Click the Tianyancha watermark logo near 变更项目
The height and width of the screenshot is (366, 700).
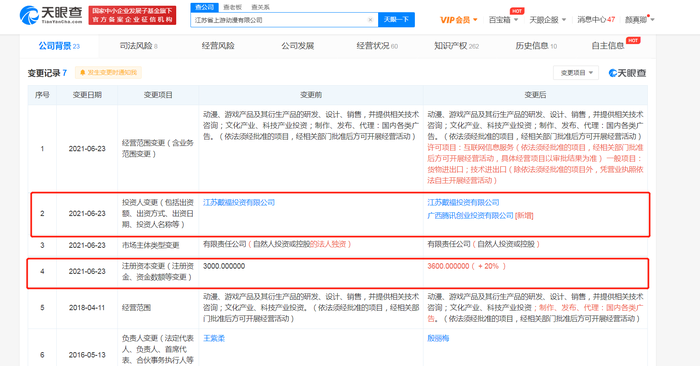[x=628, y=73]
